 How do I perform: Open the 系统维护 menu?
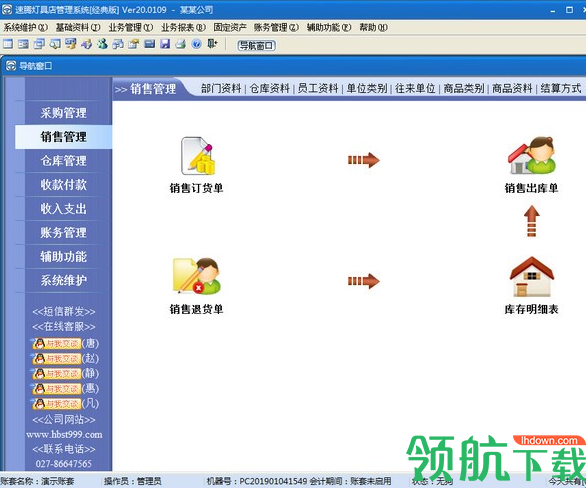25,27
